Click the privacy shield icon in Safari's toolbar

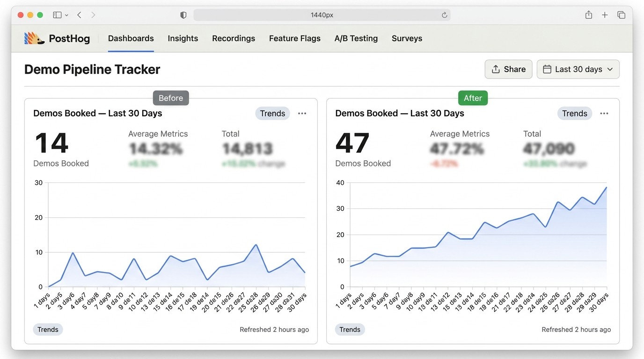point(183,14)
